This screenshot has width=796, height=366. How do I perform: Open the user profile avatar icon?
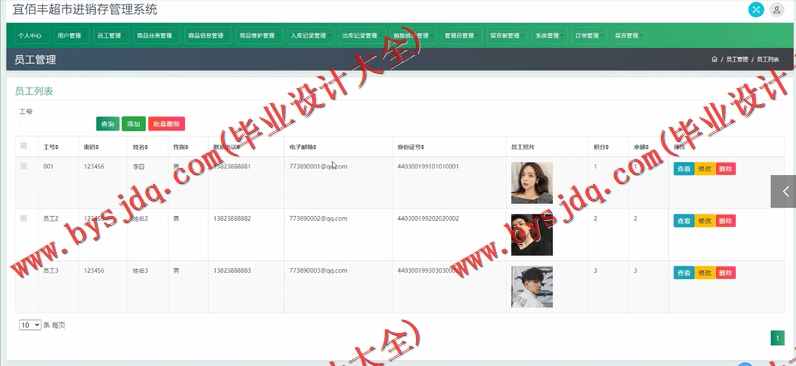pos(777,10)
